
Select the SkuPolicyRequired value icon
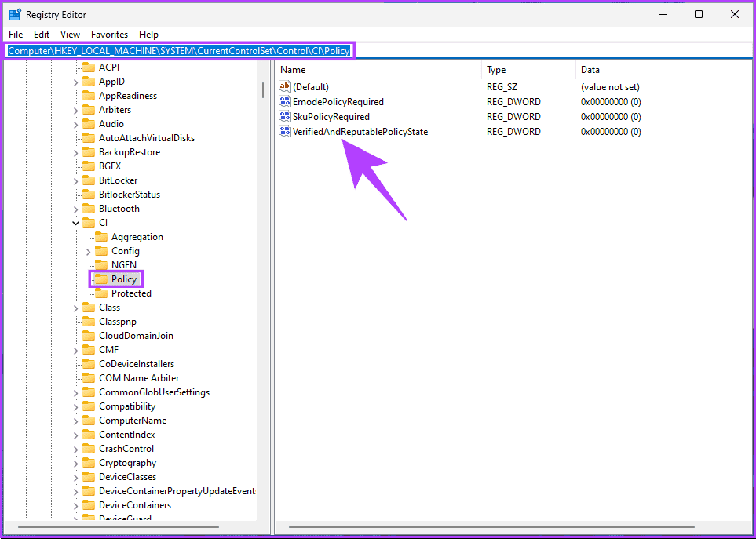pos(285,117)
